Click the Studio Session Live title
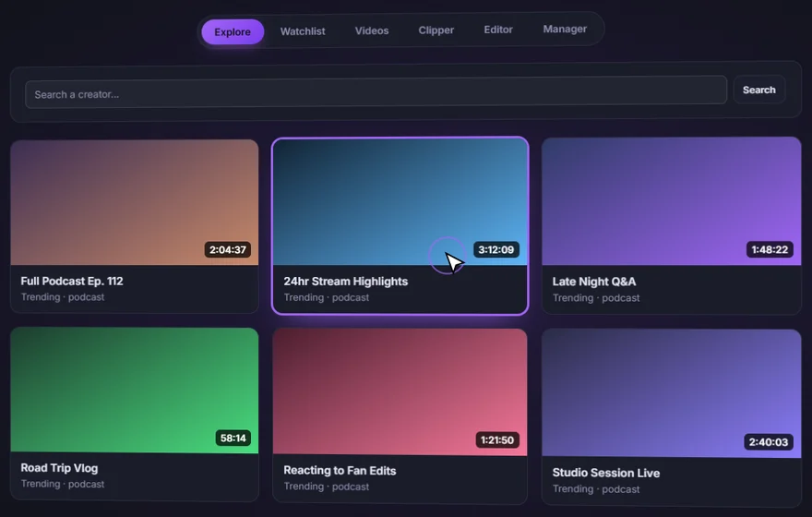 pos(606,473)
